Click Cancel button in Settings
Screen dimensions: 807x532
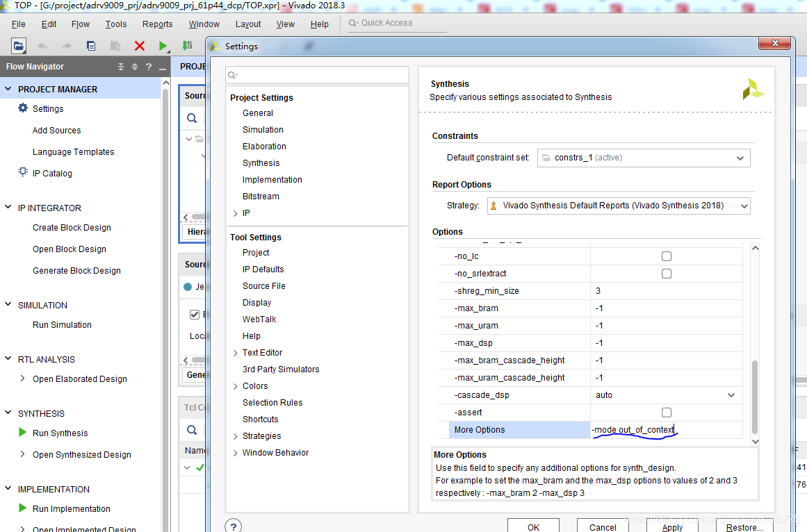pos(603,526)
